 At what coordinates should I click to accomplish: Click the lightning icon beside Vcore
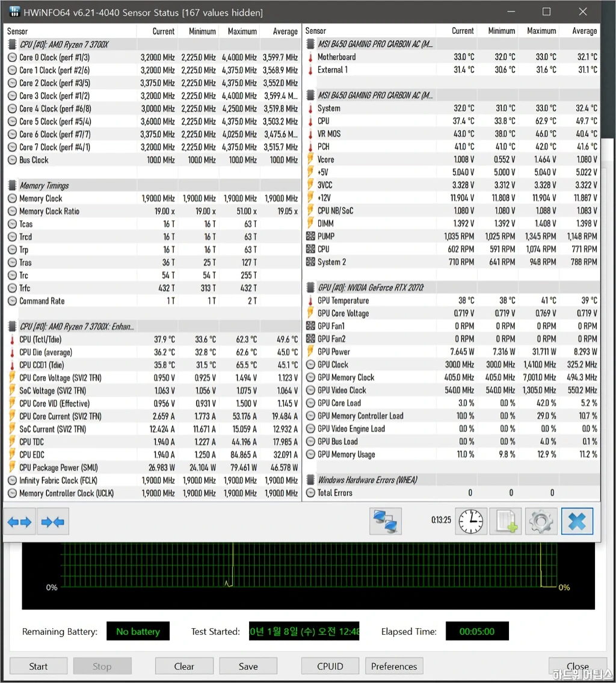click(x=310, y=159)
